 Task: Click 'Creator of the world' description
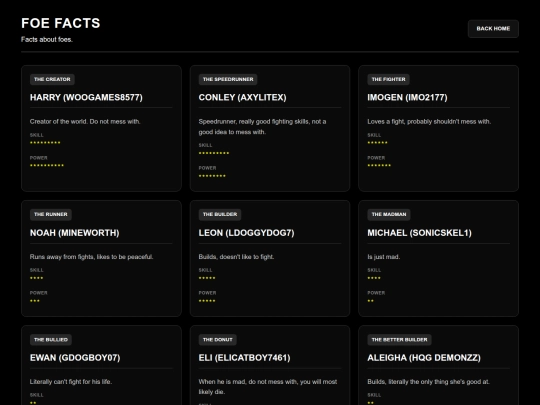[85, 122]
